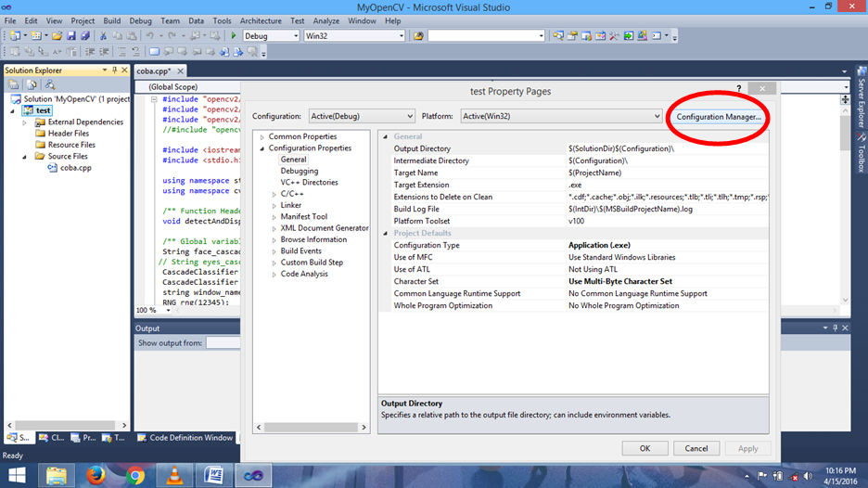Viewport: 868px width, 488px height.
Task: Click the Open File folder icon
Action: (57, 36)
